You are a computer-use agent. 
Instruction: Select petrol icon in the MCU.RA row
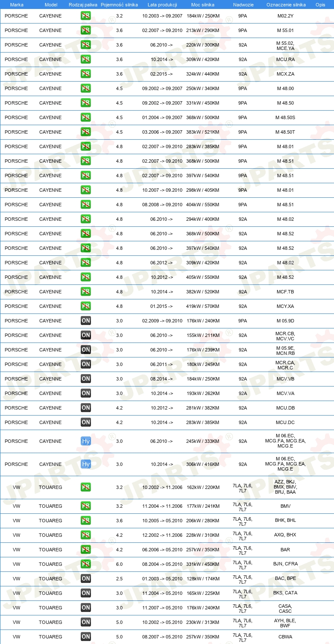85,59
